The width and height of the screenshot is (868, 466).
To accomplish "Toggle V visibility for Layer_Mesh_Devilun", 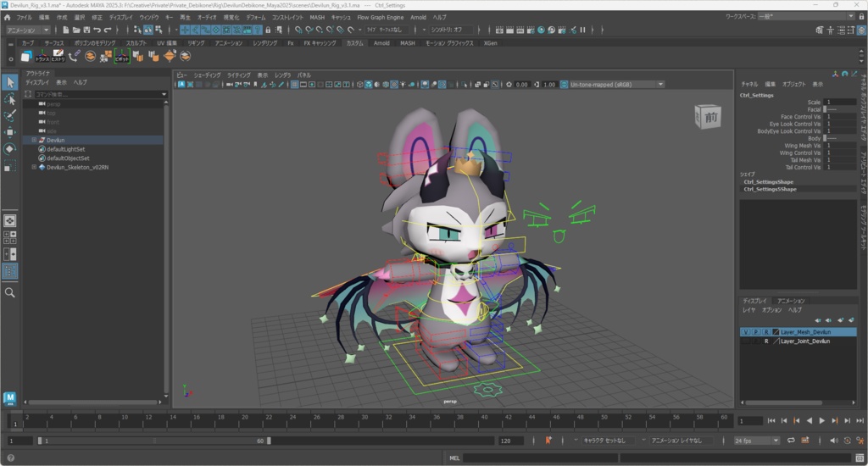I will [x=746, y=332].
